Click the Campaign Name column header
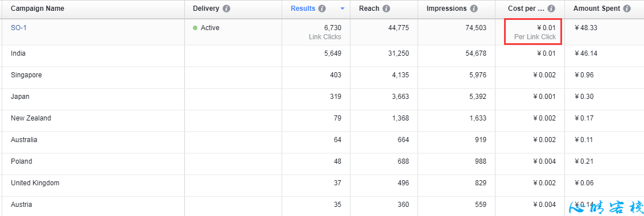 [38, 9]
